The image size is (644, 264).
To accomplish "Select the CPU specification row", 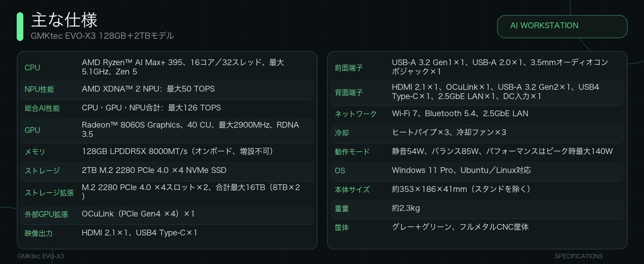I will click(167, 67).
